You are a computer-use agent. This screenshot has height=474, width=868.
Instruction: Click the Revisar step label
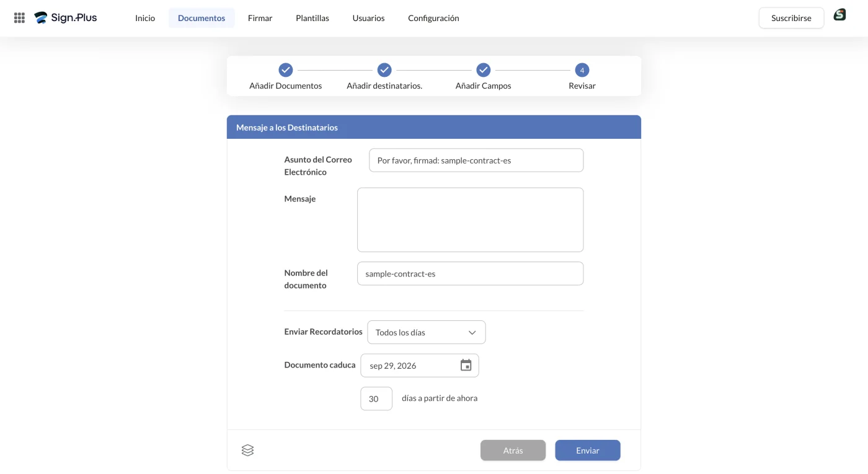(x=582, y=86)
